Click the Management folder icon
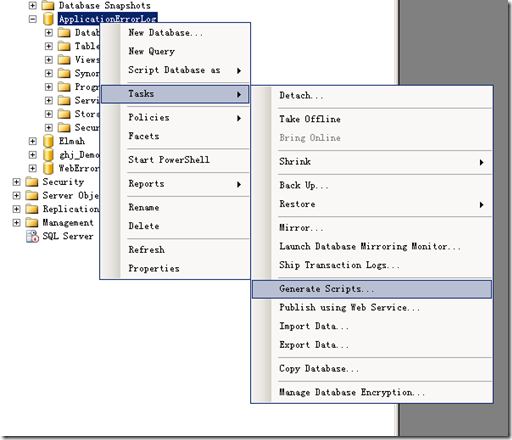The height and width of the screenshot is (440, 512). click(32, 223)
